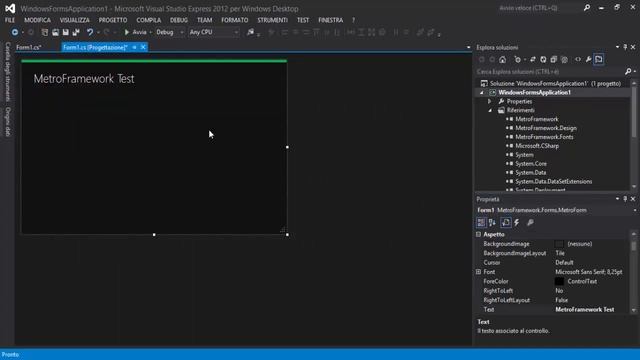Collapse the Riferimenti tree node

(x=490, y=110)
